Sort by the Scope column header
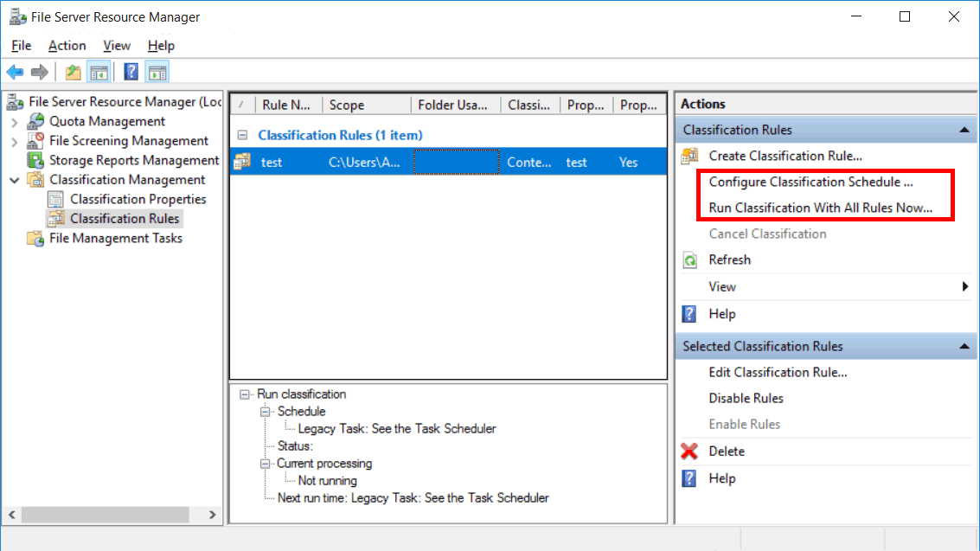980x551 pixels. coord(366,105)
